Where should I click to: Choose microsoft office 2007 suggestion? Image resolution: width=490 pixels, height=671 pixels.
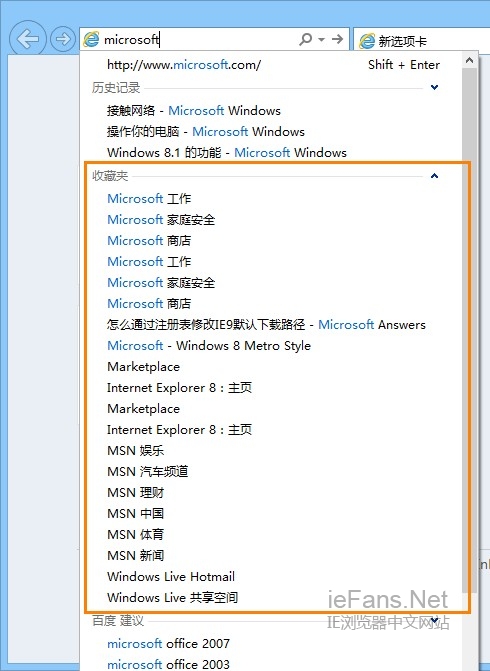click(x=168, y=643)
